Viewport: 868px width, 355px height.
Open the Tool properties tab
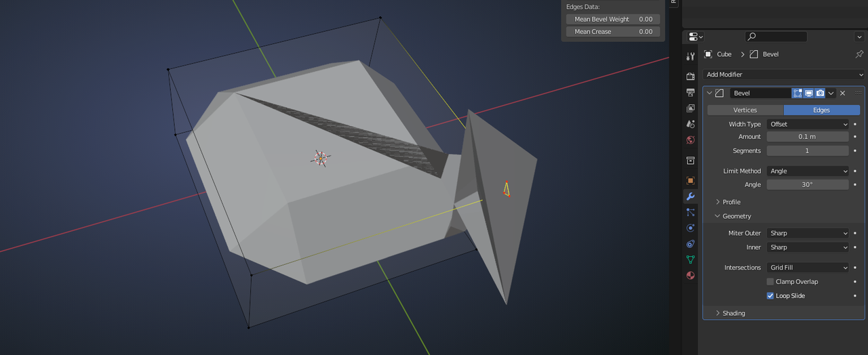690,56
